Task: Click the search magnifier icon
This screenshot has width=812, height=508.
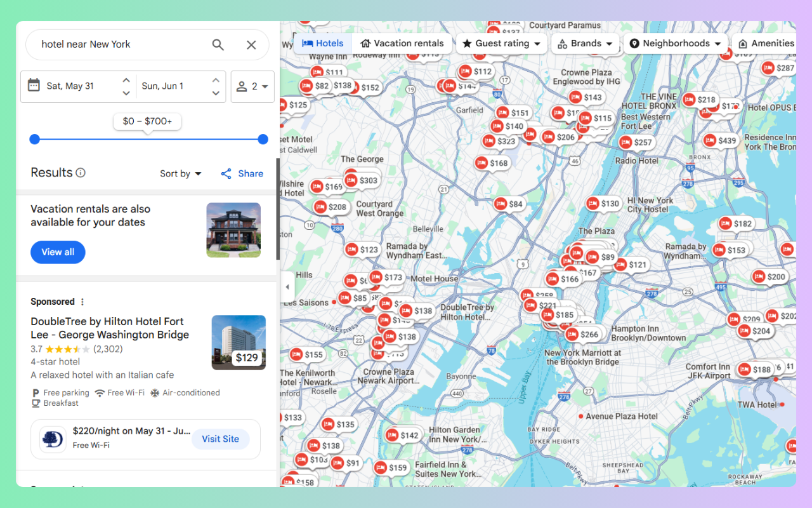Action: pos(218,44)
